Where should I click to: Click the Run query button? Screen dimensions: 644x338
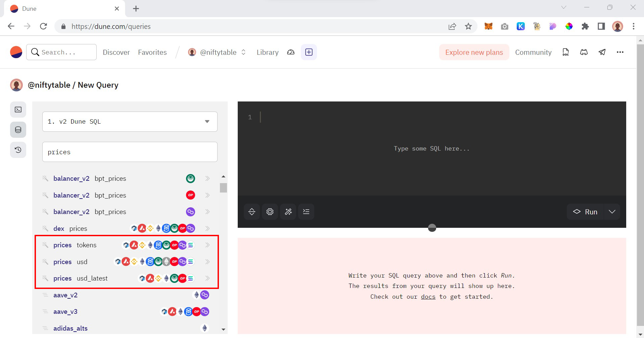585,212
